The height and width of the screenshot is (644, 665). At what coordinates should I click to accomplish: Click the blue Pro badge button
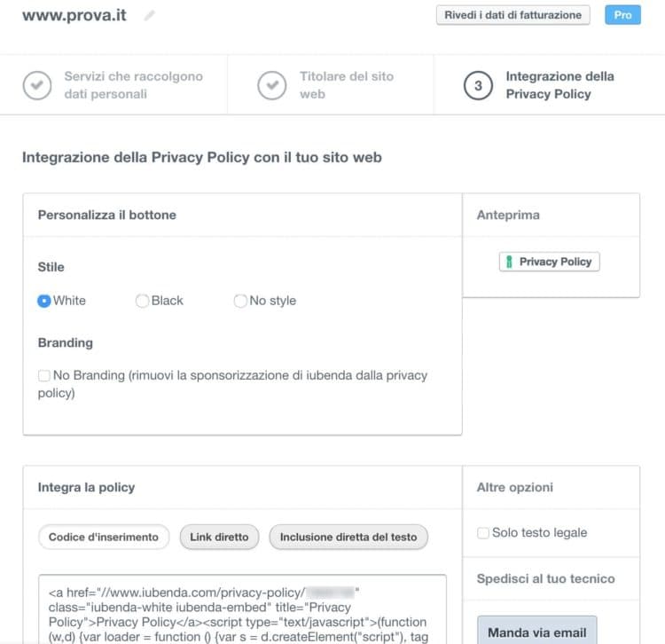coord(622,15)
